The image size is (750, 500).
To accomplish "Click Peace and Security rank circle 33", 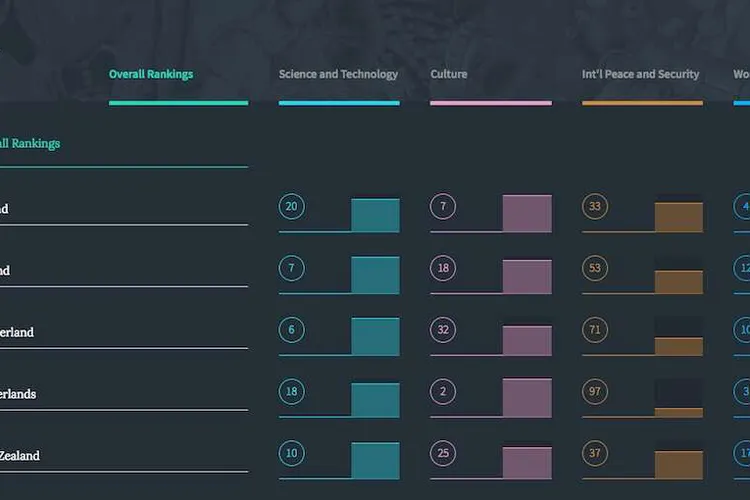I will (595, 207).
